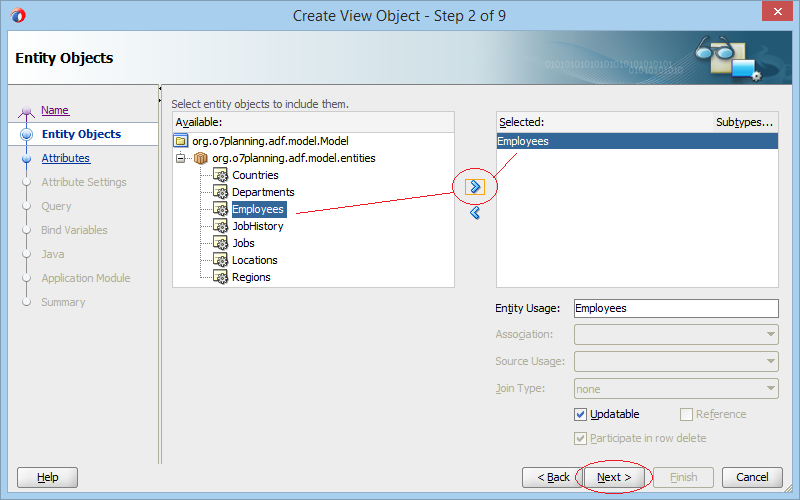The width and height of the screenshot is (800, 500).
Task: Click into the Entity Usage text field
Action: tap(676, 308)
